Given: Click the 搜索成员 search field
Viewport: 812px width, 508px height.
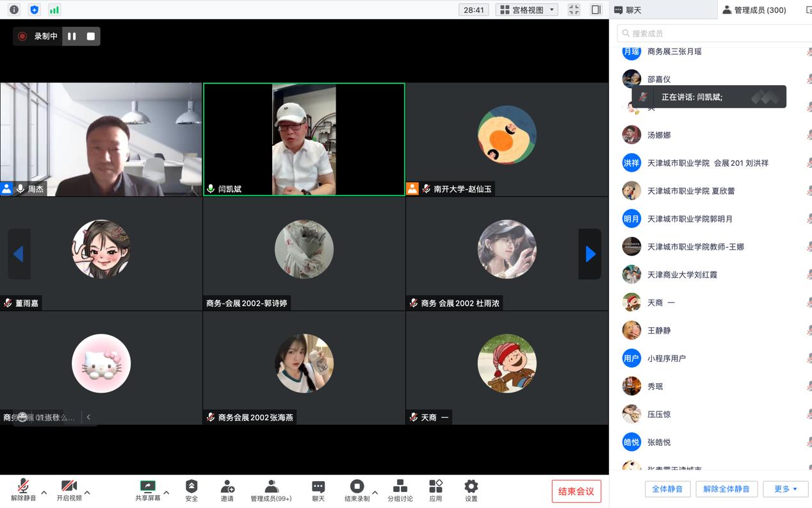Looking at the screenshot, I should click(714, 33).
